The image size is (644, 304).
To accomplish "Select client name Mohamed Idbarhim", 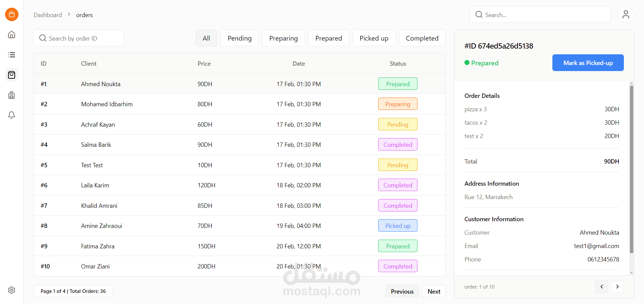I will [107, 104].
